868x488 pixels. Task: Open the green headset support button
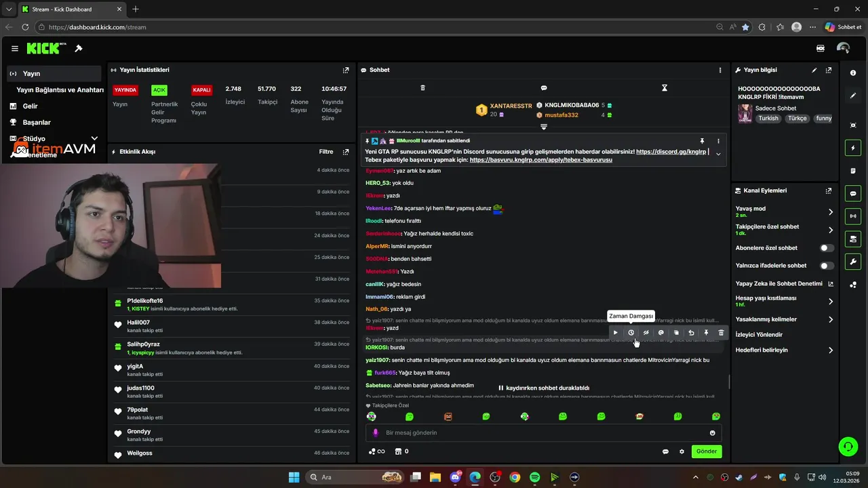(x=848, y=446)
